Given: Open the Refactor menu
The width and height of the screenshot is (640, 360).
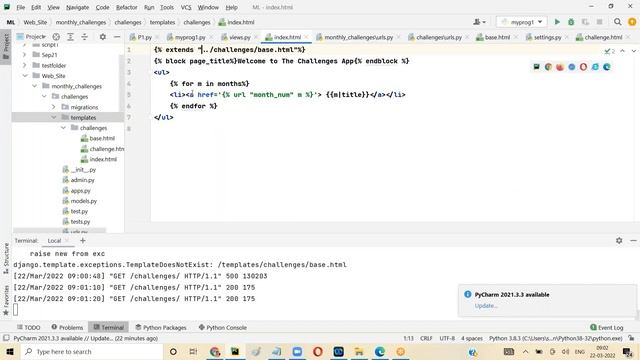Looking at the screenshot, I should tap(127, 7).
